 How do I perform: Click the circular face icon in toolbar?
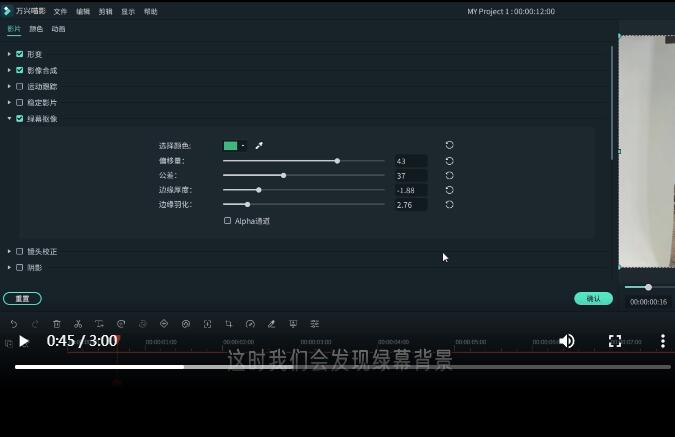[186, 324]
